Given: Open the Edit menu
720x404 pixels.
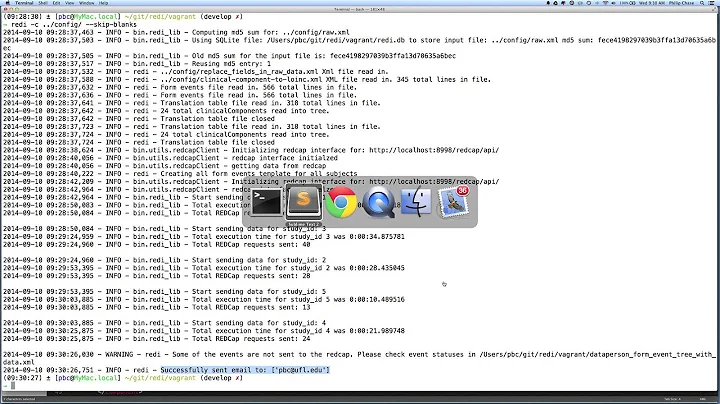Looking at the screenshot, I should click(x=56, y=3).
